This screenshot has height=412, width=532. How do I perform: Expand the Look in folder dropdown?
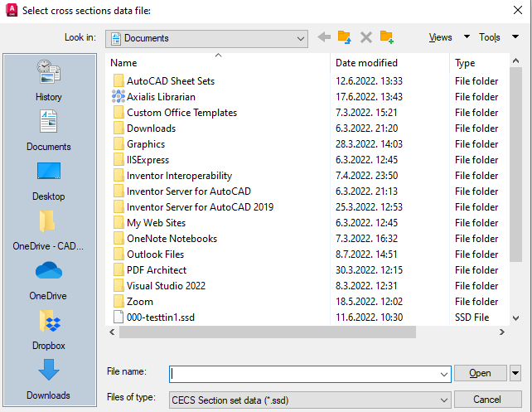(x=300, y=38)
